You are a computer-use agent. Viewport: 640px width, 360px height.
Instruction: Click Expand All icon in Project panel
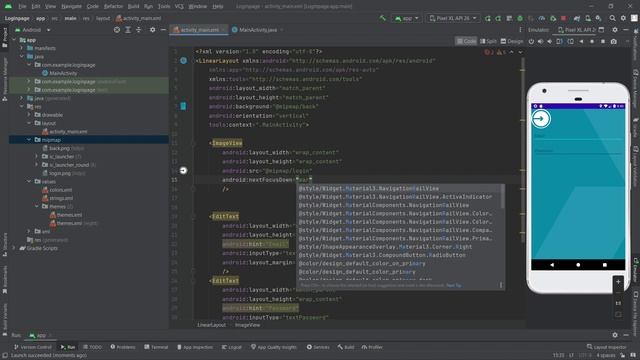pyautogui.click(x=128, y=30)
